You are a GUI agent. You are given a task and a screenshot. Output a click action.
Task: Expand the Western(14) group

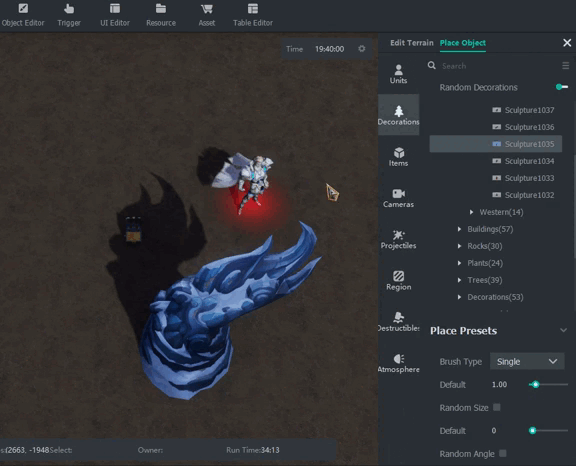[x=471, y=212]
